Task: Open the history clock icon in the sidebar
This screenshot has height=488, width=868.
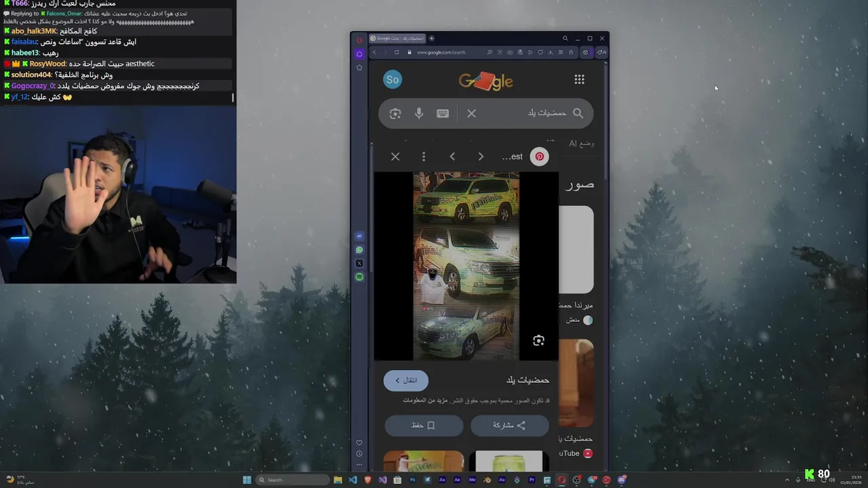Action: click(359, 453)
